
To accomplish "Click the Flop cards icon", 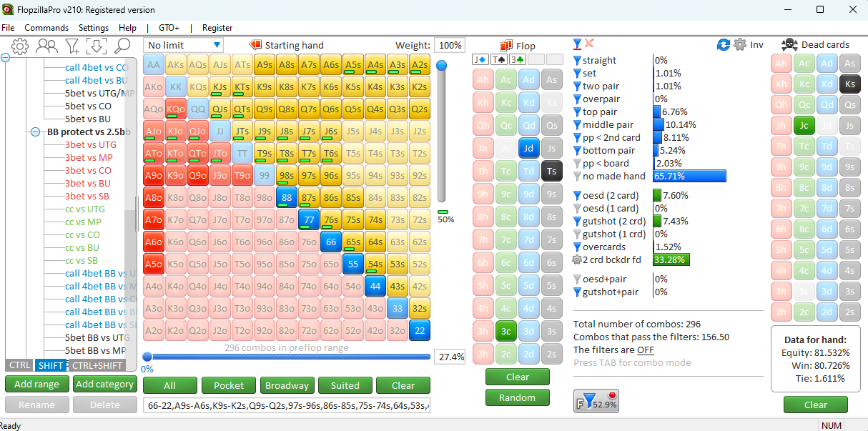I will tap(506, 45).
